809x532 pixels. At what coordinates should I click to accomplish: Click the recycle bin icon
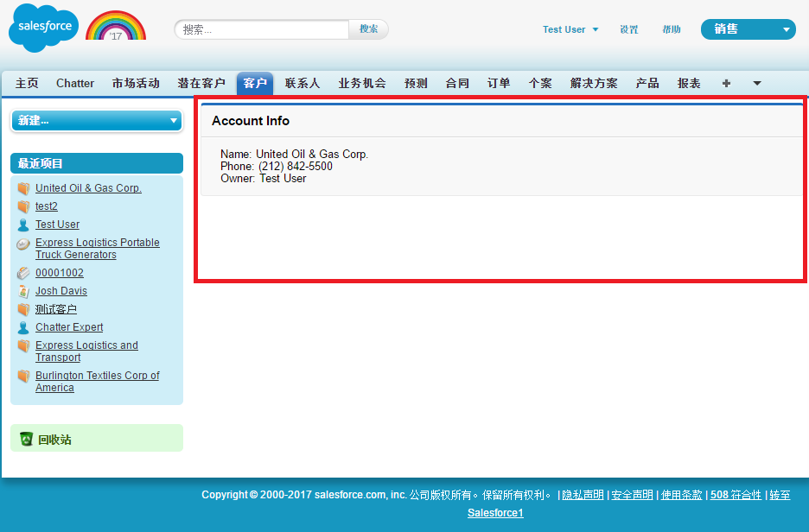click(26, 439)
